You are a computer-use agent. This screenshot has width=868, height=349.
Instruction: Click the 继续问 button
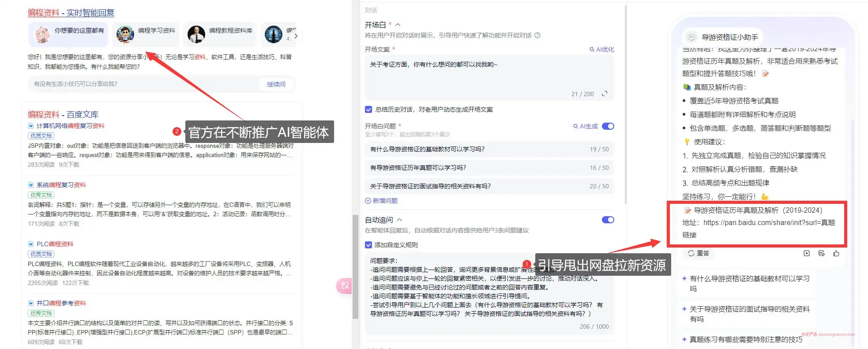tap(276, 84)
